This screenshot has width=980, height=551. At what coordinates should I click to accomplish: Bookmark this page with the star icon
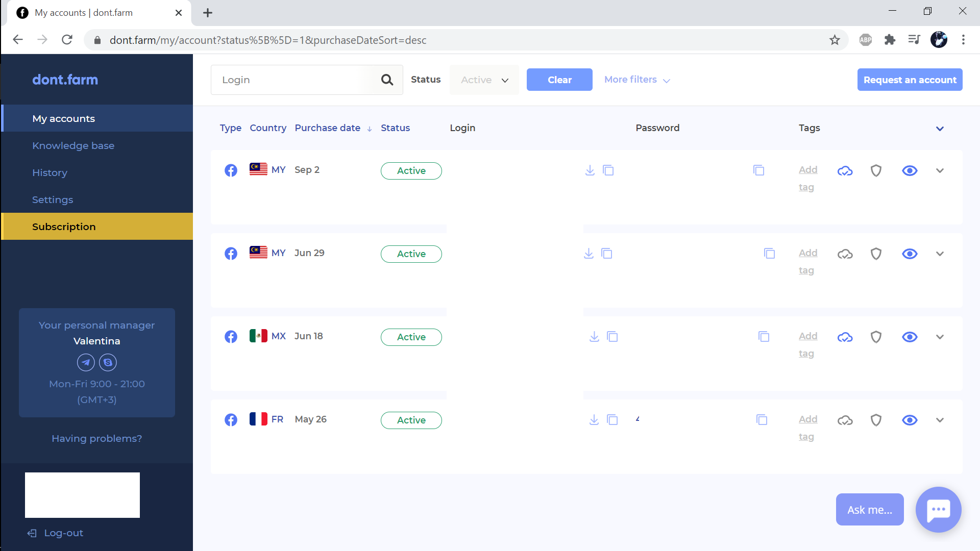pyautogui.click(x=835, y=40)
